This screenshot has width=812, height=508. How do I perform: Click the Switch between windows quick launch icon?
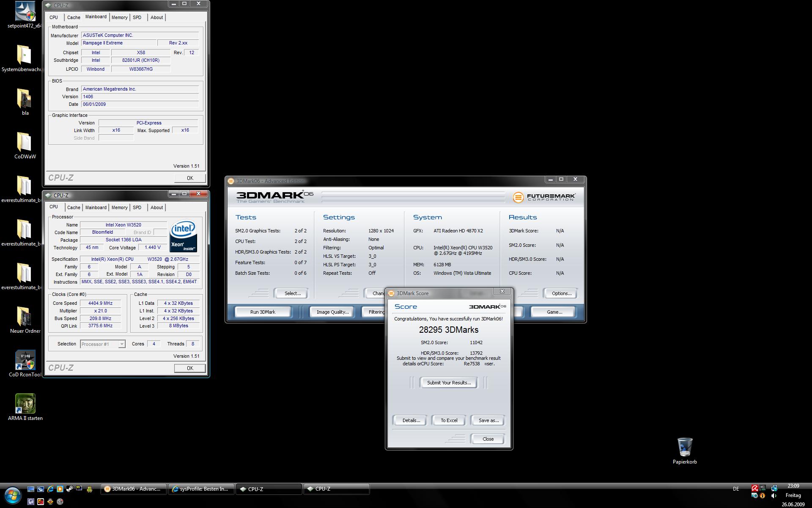tap(41, 489)
